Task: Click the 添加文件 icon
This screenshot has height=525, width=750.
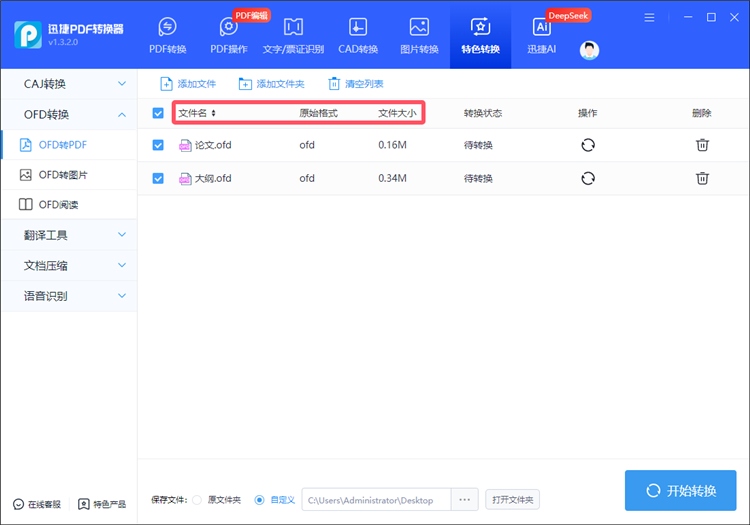Action: coord(166,84)
